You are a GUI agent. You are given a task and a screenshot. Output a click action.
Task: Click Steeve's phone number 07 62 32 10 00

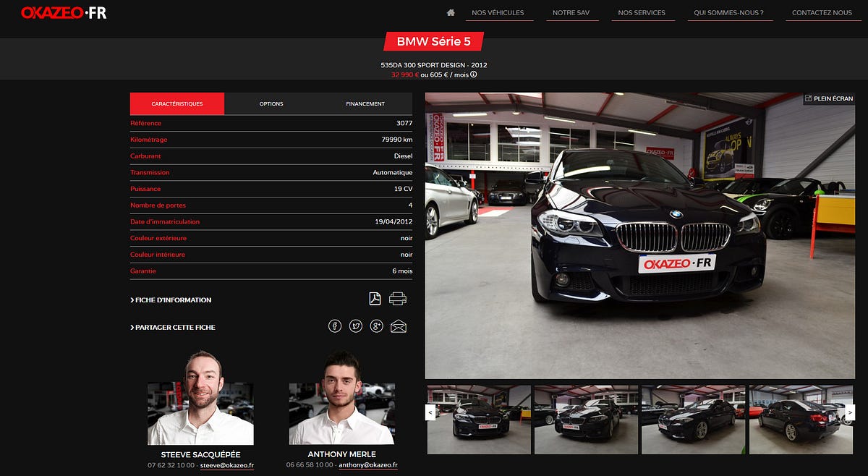pyautogui.click(x=171, y=465)
